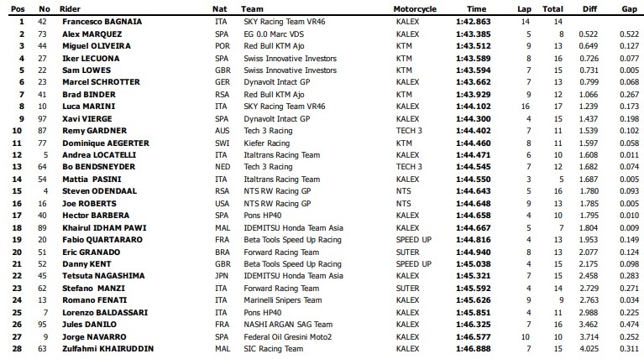Click the Pos column header
This screenshot has height=359, width=644.
(x=12, y=8)
